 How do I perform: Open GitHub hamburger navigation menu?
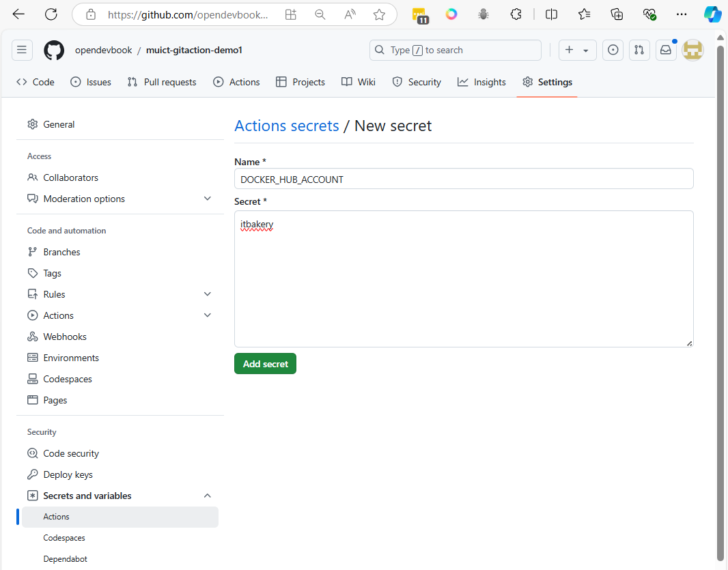[x=22, y=50]
